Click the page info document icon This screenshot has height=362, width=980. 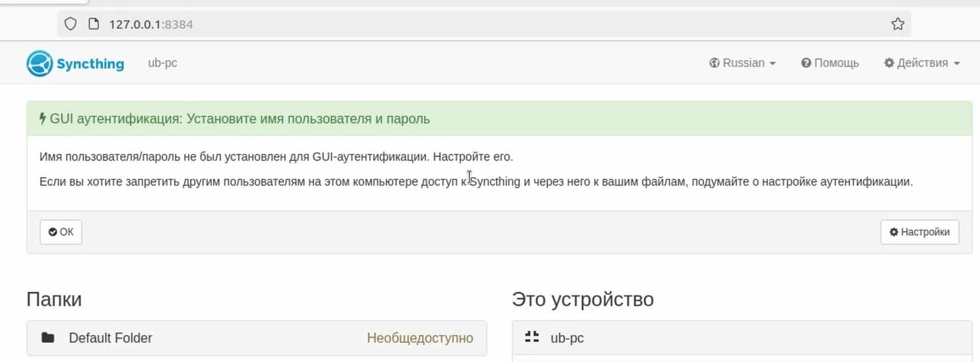[94, 24]
